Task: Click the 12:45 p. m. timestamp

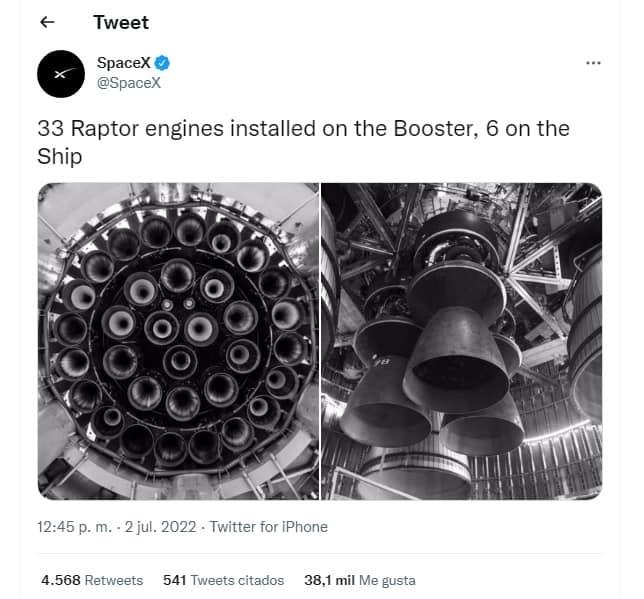Action: (74, 527)
